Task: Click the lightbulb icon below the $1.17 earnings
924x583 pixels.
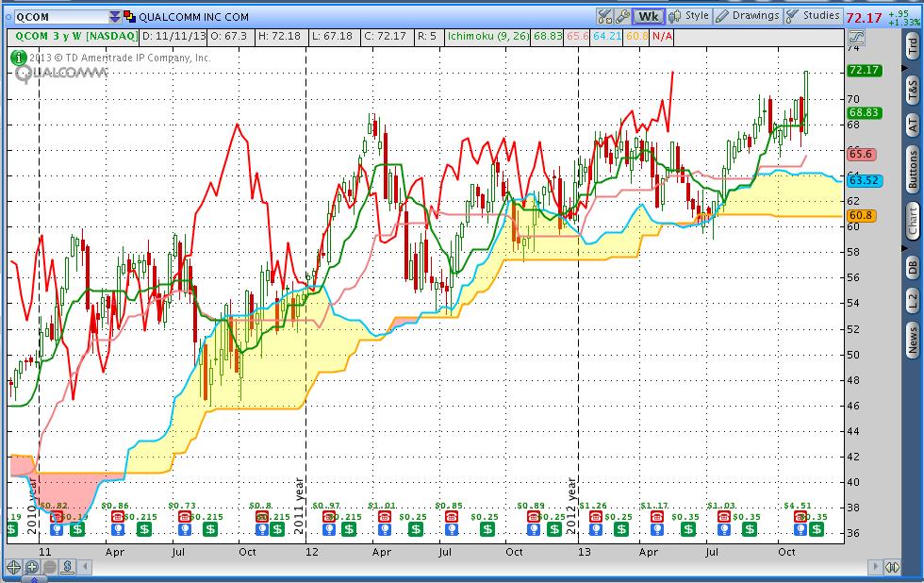Action: coord(656,529)
